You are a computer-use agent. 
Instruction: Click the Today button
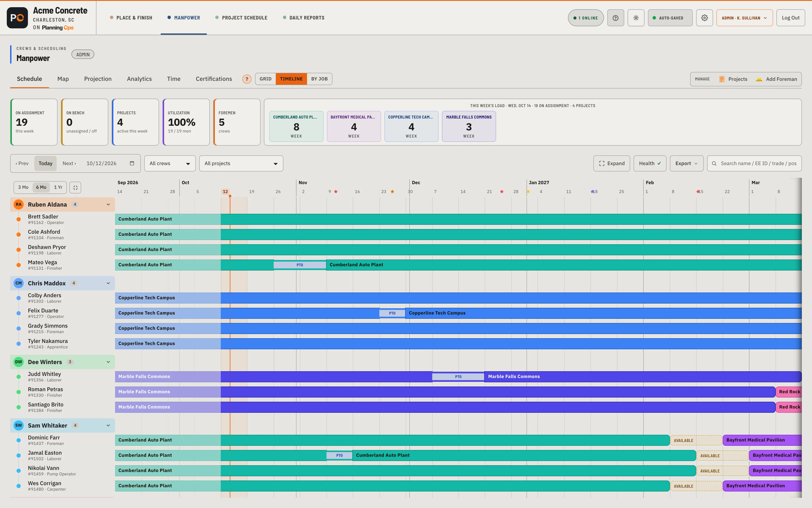[x=45, y=163]
